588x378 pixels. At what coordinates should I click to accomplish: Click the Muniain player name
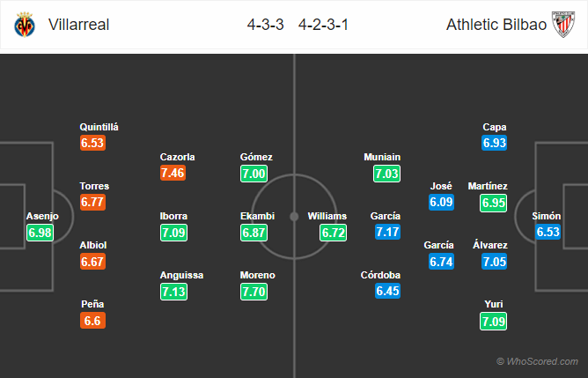[382, 157]
